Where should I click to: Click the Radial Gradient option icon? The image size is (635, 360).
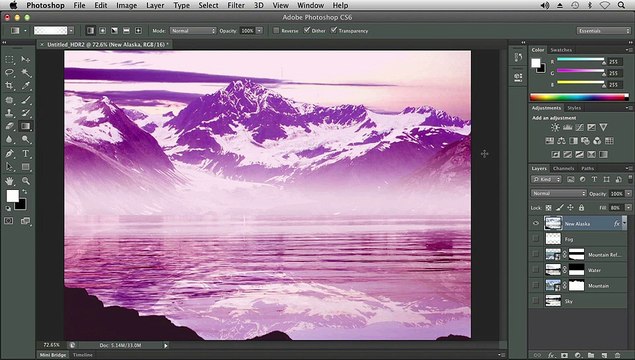click(102, 31)
